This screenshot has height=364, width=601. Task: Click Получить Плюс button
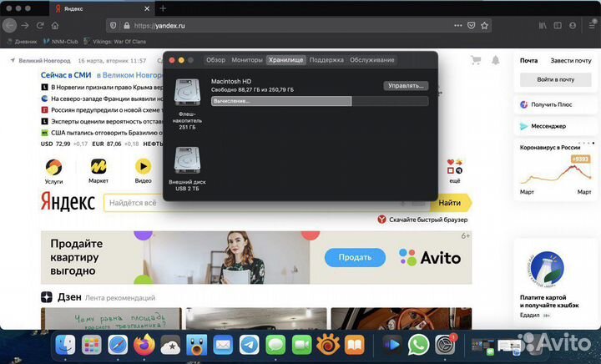pyautogui.click(x=555, y=104)
